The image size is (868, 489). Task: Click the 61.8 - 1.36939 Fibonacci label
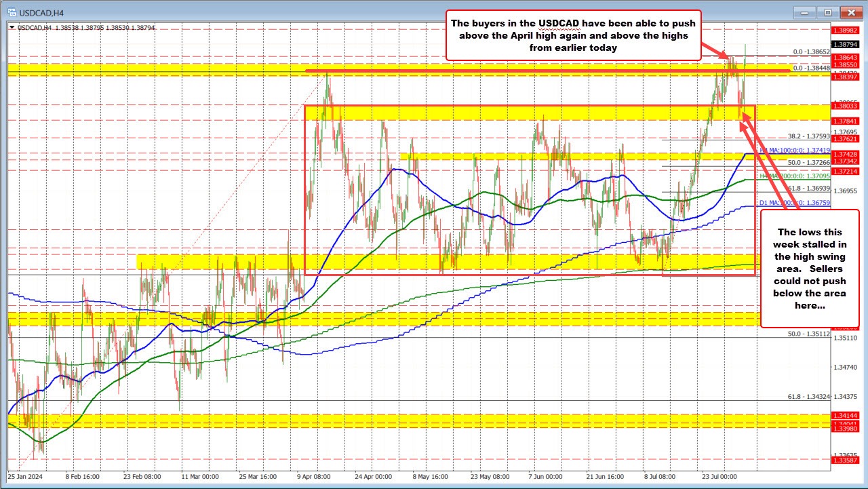[808, 189]
